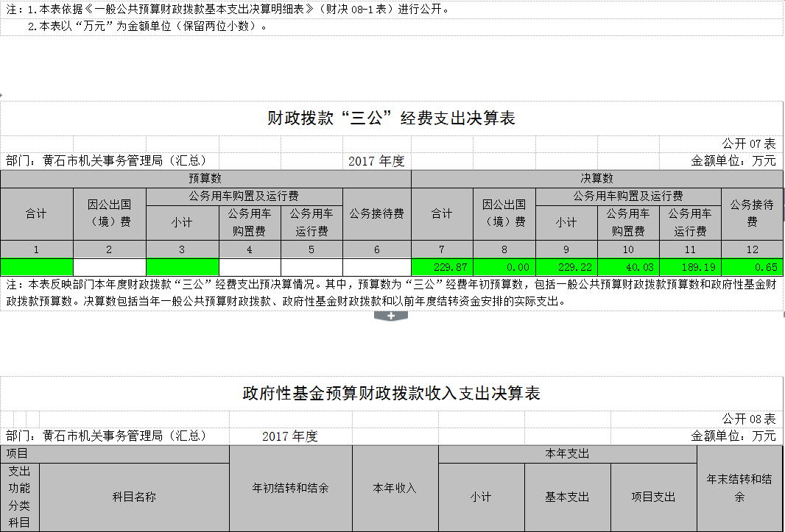785x532 pixels.
Task: Click the title 政府性基金预算财政拨款收入支出决算表
Action: click(x=391, y=394)
